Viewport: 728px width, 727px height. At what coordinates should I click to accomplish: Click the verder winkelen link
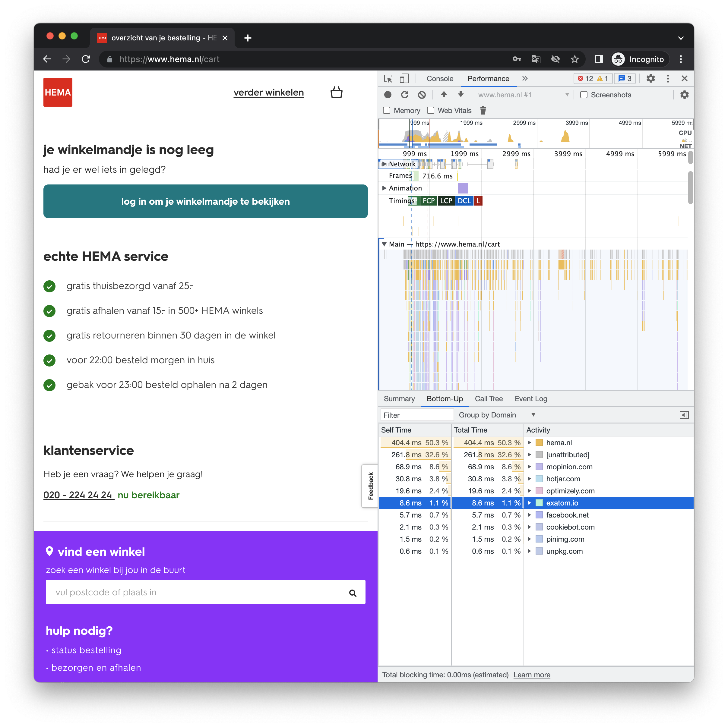(x=268, y=92)
